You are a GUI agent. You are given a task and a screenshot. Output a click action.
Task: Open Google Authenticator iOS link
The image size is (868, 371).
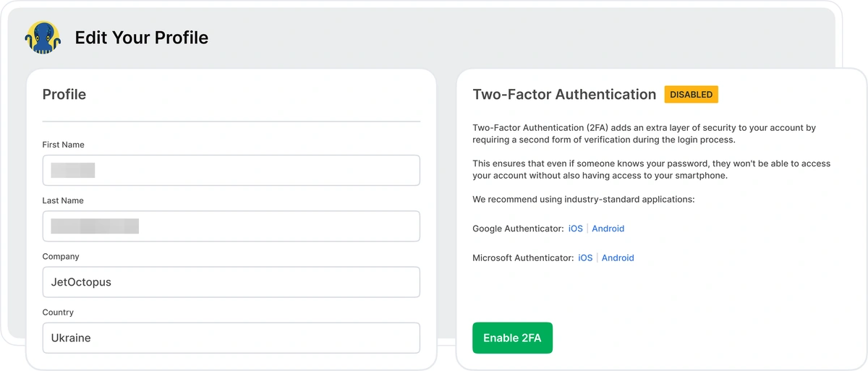coord(575,229)
